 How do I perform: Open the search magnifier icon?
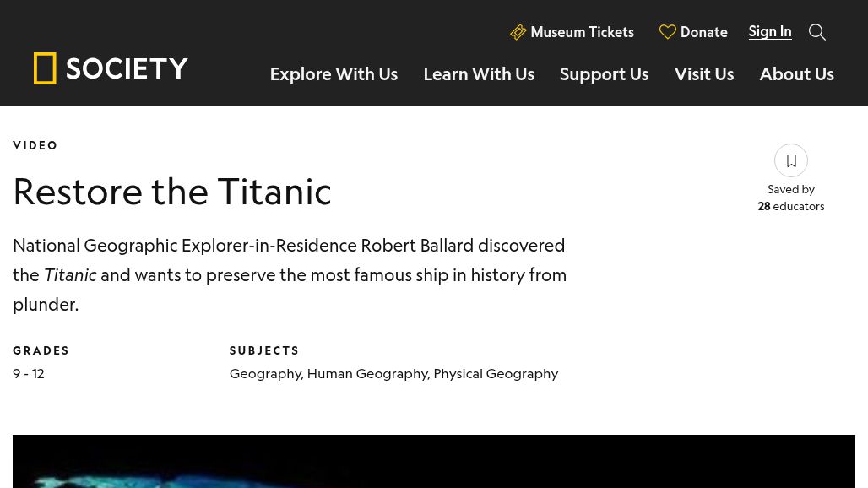(817, 32)
